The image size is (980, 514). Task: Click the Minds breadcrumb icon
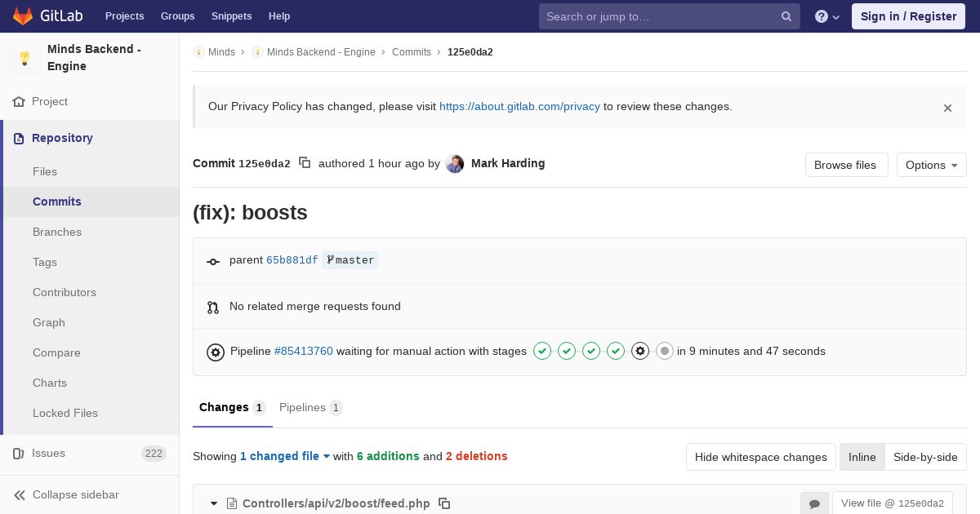tap(198, 52)
